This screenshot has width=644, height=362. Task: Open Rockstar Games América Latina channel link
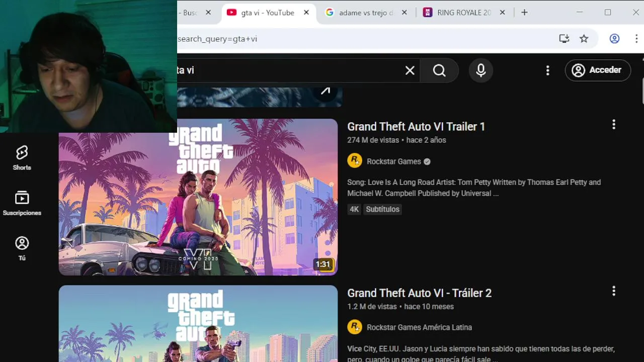pos(419,327)
